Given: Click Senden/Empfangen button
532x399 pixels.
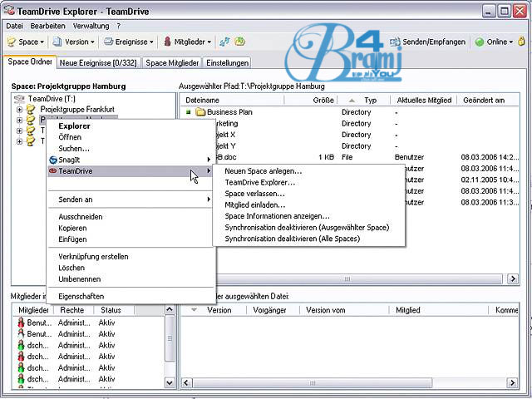Looking at the screenshot, I should pos(427,42).
